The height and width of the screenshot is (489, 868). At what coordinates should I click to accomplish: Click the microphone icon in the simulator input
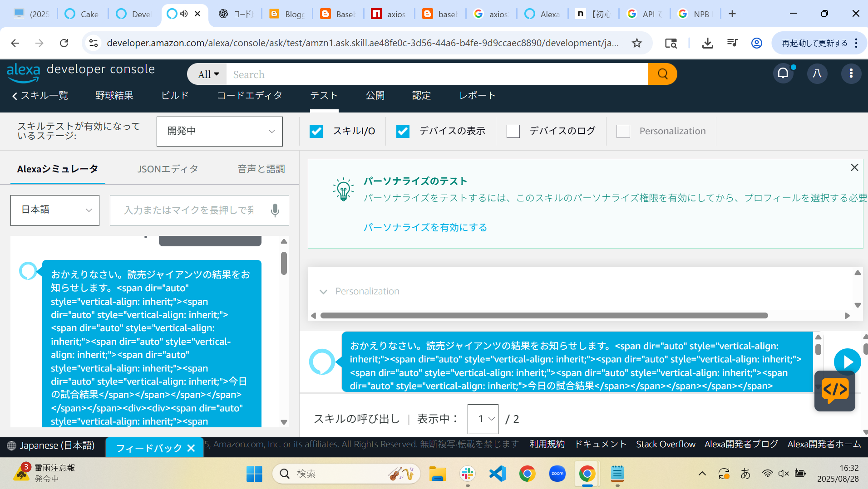point(275,210)
